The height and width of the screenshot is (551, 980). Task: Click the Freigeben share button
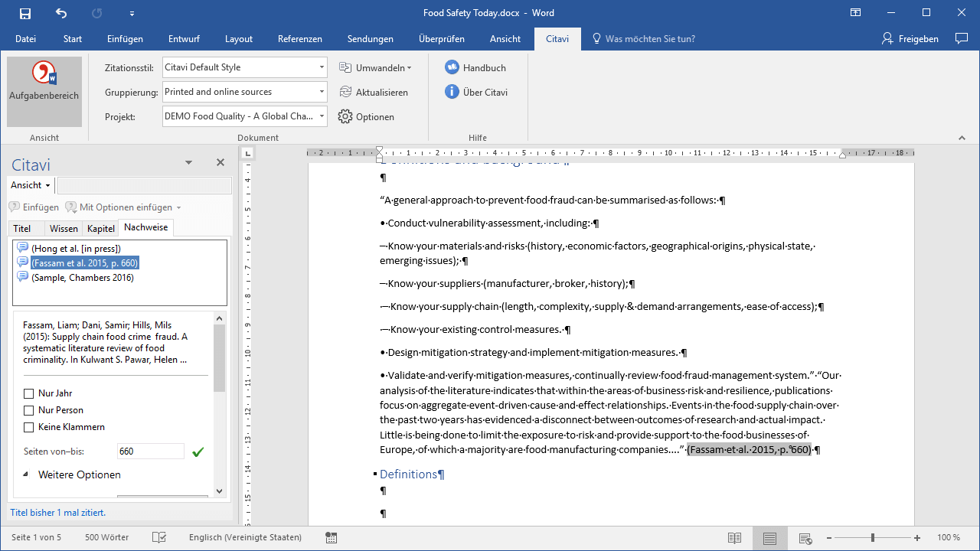point(910,39)
